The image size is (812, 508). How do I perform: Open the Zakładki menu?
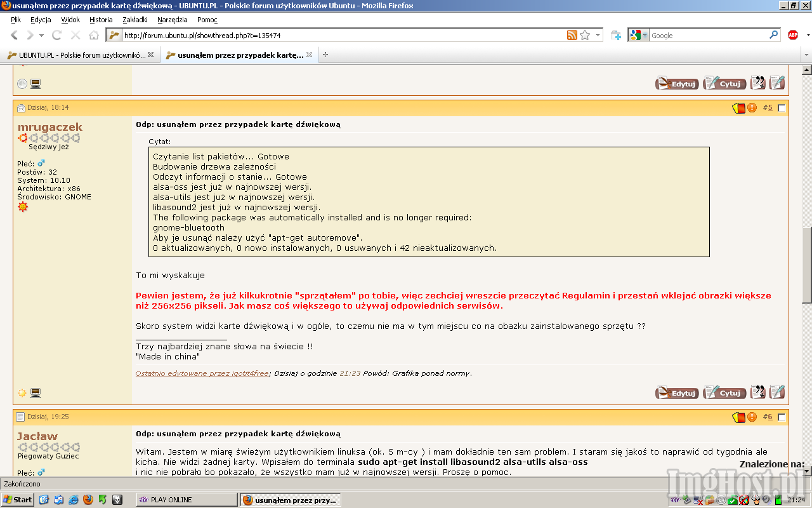pyautogui.click(x=136, y=20)
